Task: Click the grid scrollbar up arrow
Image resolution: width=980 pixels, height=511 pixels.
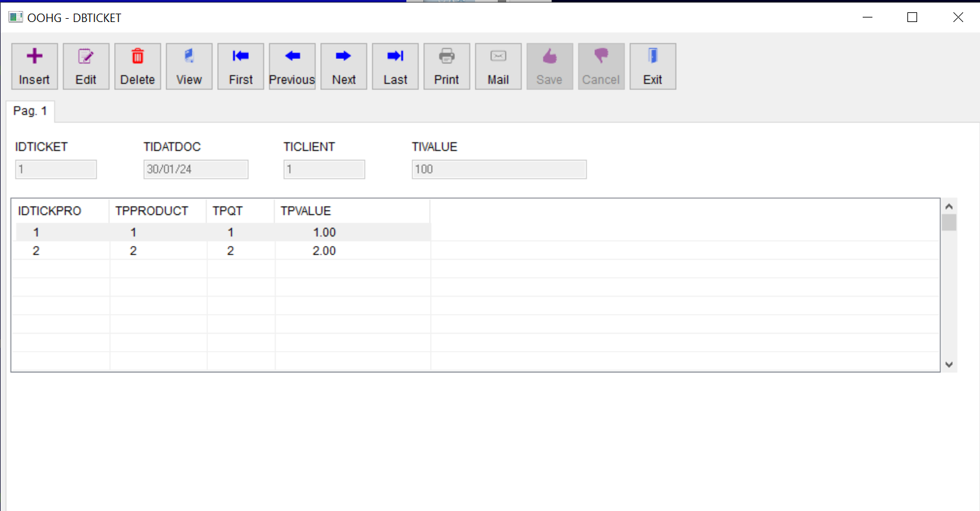Action: pos(949,207)
